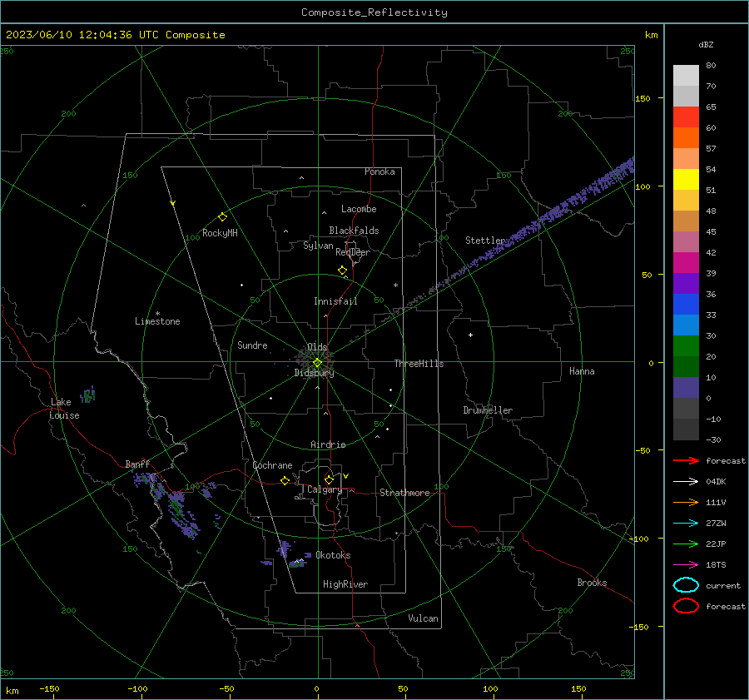Click the small echo beside Lake Louise
Viewport: 749px width, 700px height.
88,395
